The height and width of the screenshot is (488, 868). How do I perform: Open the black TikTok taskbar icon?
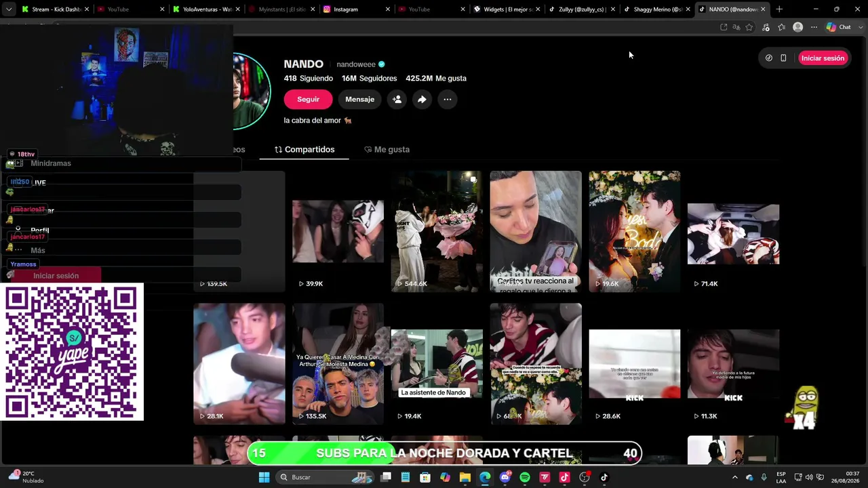604,477
